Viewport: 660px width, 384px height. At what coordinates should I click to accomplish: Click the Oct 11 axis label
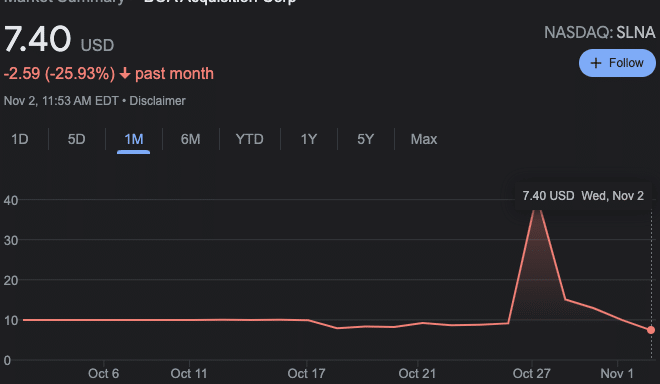(x=189, y=373)
